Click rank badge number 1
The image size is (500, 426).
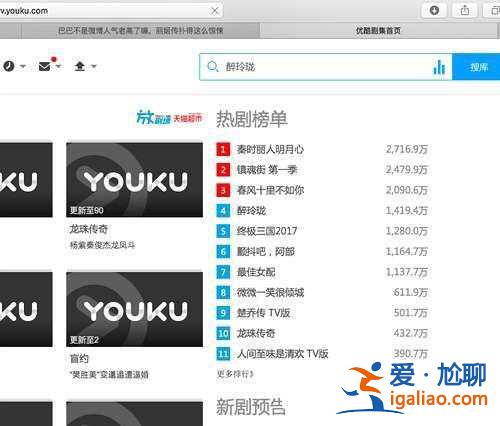(x=223, y=149)
